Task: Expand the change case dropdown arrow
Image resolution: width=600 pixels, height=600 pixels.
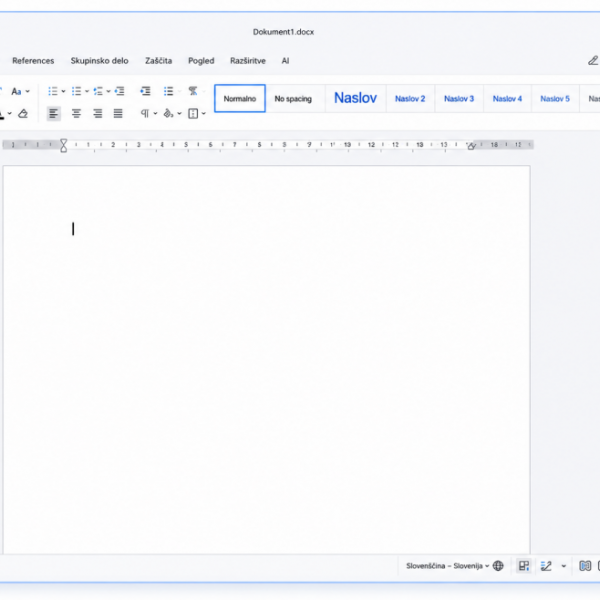Action: click(28, 91)
